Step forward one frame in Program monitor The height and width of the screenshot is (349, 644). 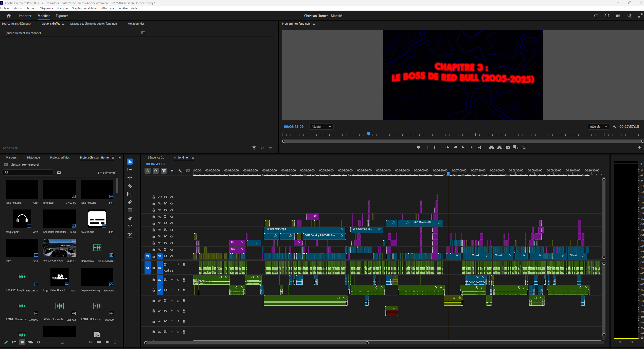471,147
